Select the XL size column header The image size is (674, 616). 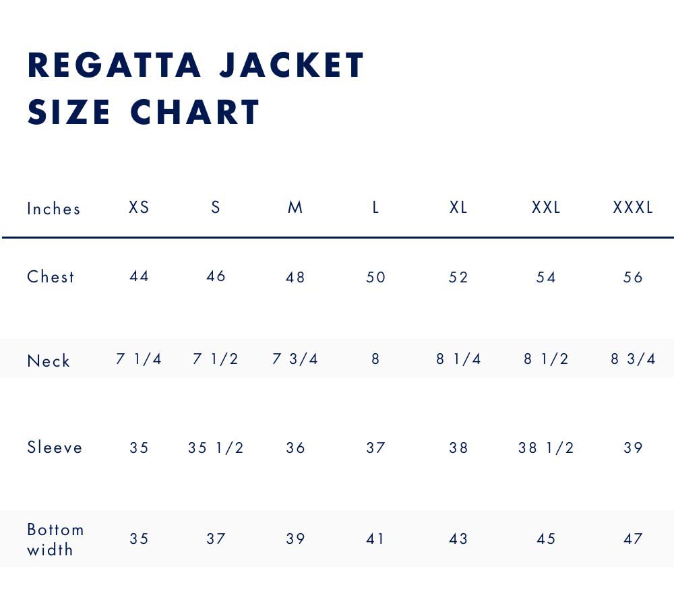pyautogui.click(x=458, y=208)
